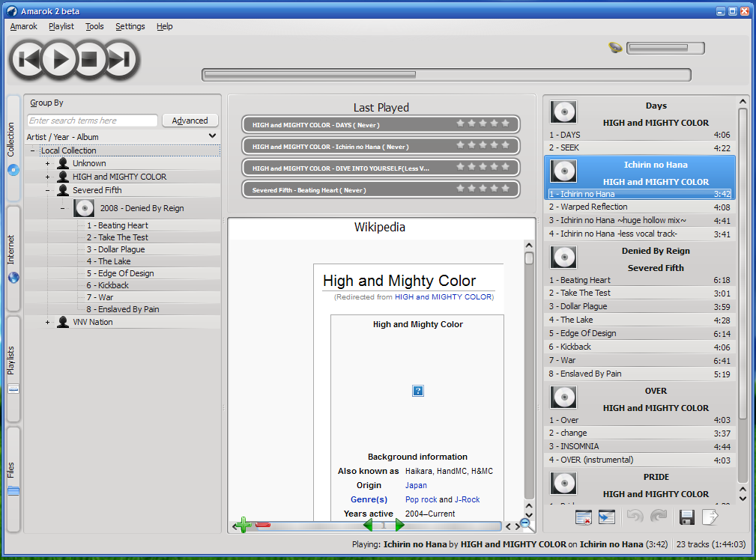
Task: Skip to the previous track
Action: 28,60
